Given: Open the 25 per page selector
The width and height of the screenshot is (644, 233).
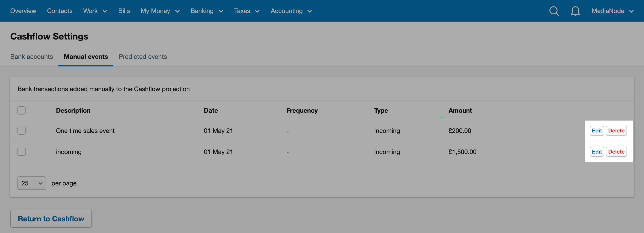Looking at the screenshot, I should [x=32, y=183].
